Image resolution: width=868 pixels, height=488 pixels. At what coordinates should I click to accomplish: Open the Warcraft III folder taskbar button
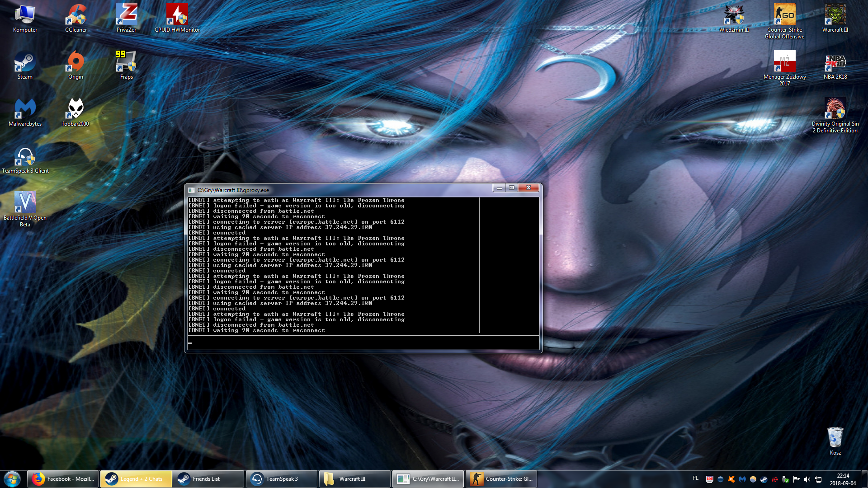pyautogui.click(x=355, y=479)
